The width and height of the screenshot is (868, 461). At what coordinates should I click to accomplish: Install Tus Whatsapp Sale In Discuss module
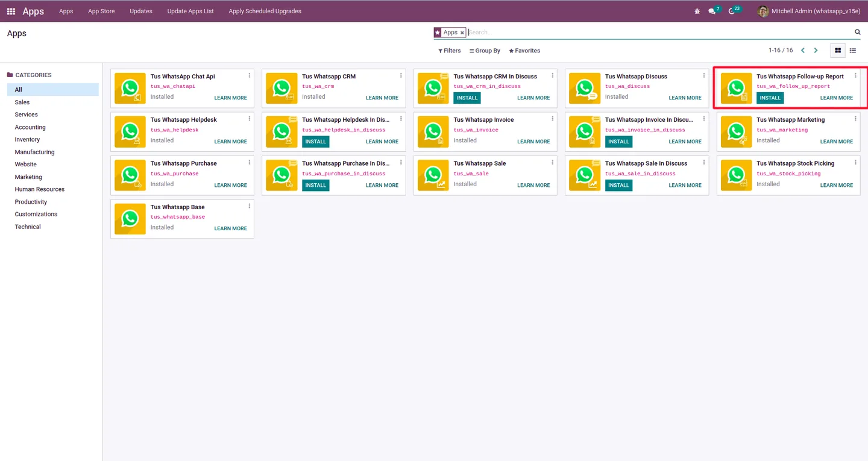click(618, 185)
